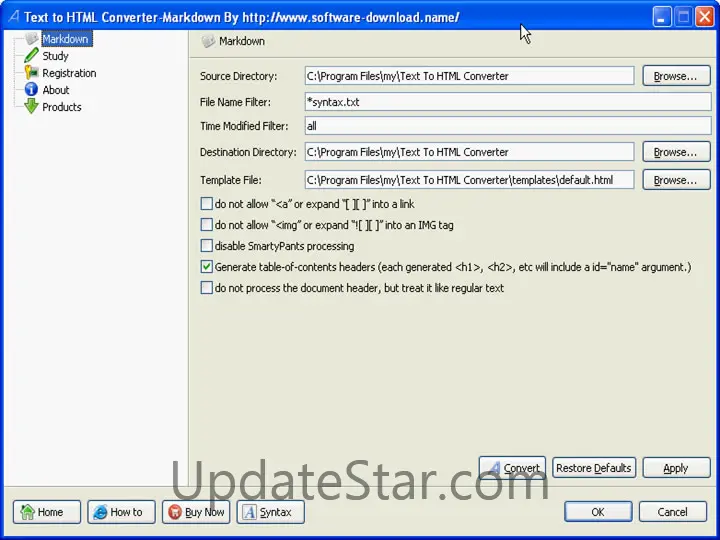This screenshot has height=540, width=720.
Task: Close the converter window
Action: [704, 17]
